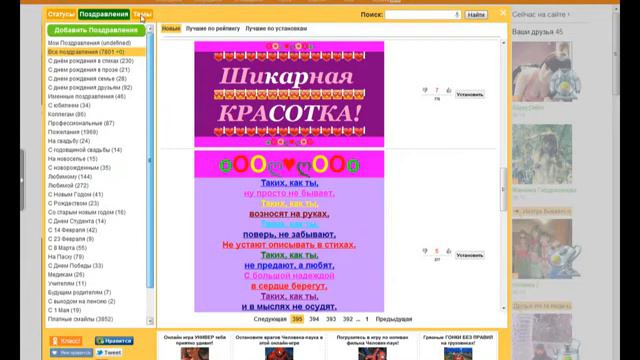Select the Новые sorting tab

click(x=171, y=29)
